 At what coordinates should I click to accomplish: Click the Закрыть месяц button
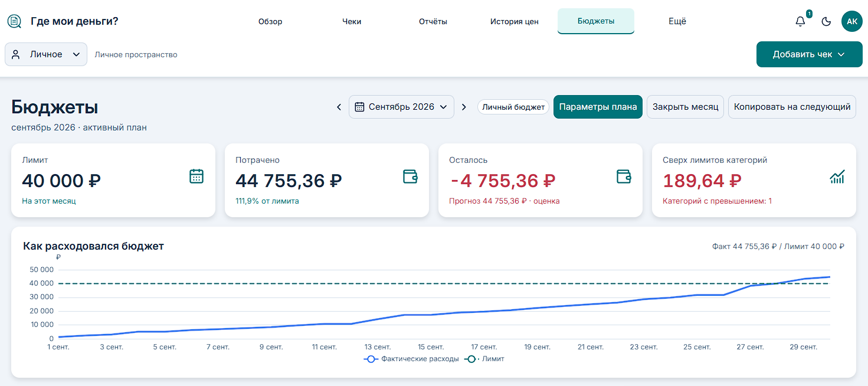(686, 107)
